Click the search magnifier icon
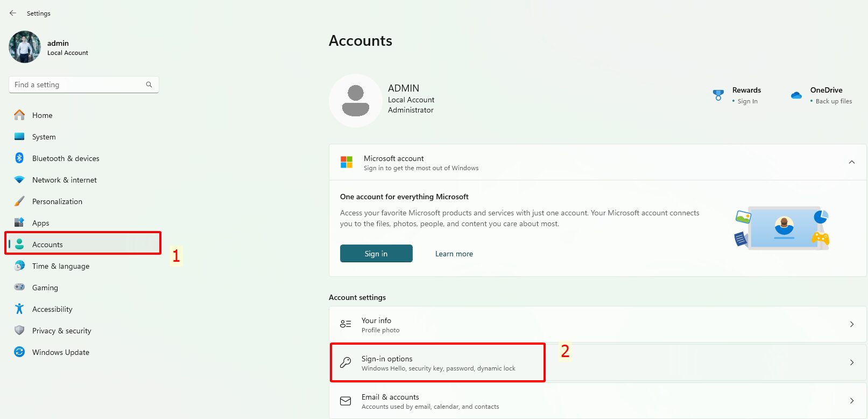 point(149,85)
